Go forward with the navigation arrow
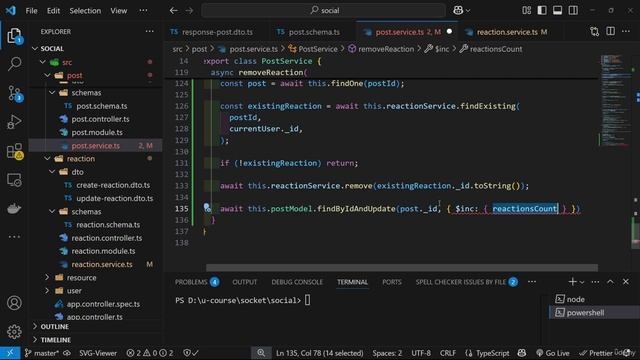640x360 pixels. [189, 11]
